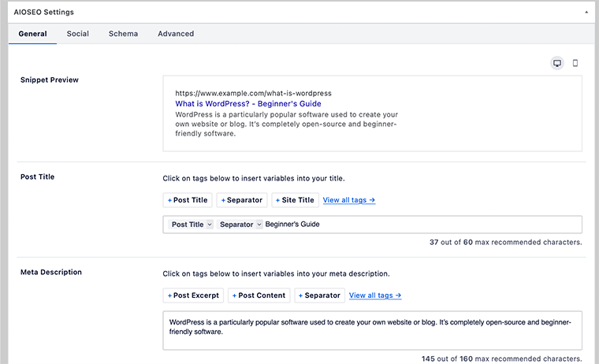The width and height of the screenshot is (599, 364).
Task: Open the General tab
Action: (x=32, y=34)
